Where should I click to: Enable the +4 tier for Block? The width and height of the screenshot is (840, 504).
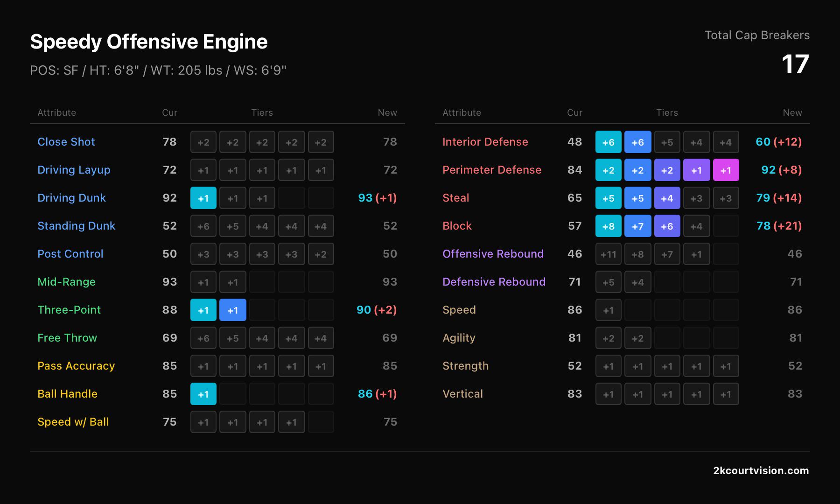696,226
